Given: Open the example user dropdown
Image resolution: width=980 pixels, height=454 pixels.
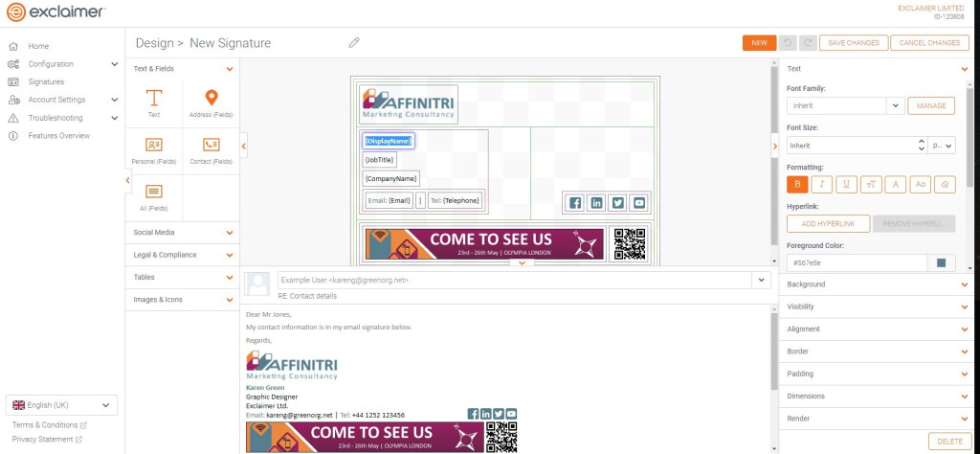Looking at the screenshot, I should (x=761, y=280).
